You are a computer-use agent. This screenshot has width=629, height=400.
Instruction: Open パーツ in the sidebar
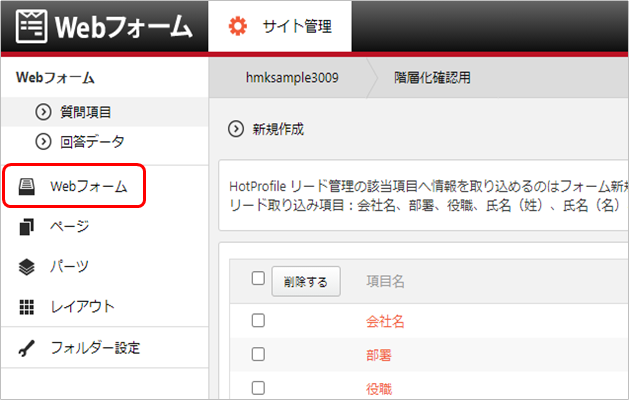coord(69,266)
